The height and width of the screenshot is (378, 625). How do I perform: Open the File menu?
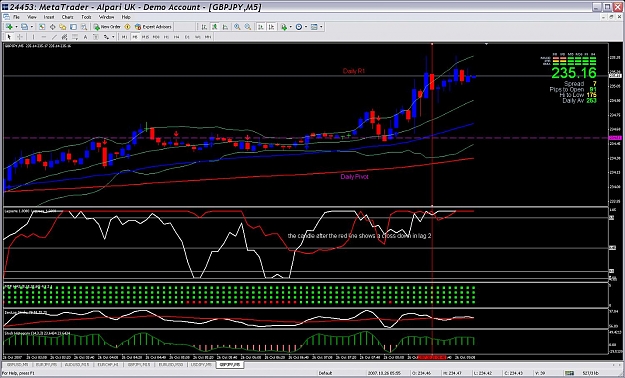coord(16,17)
